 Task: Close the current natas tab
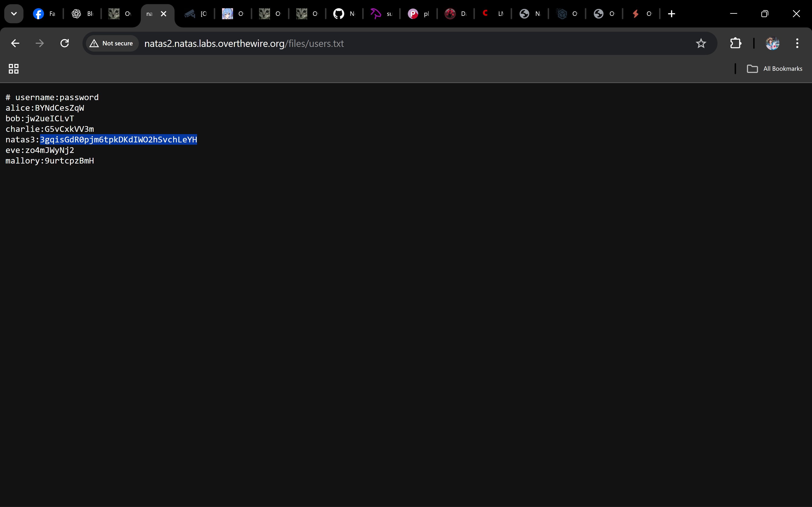pyautogui.click(x=163, y=14)
